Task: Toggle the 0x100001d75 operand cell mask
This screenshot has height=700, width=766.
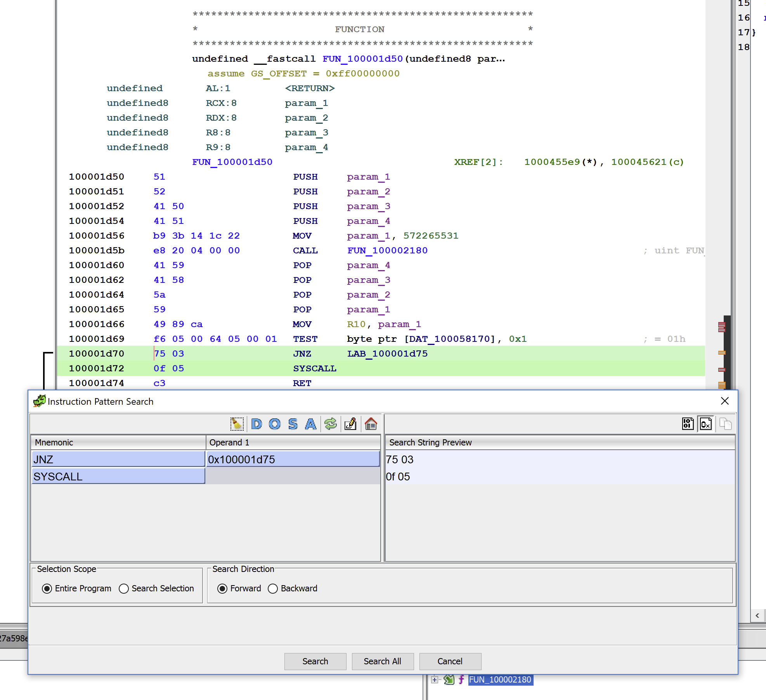Action: tap(293, 459)
